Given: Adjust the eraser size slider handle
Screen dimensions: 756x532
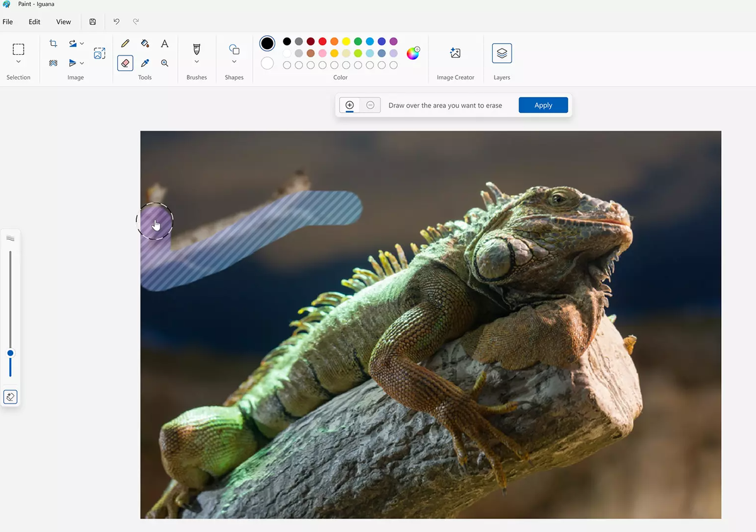Looking at the screenshot, I should 10,353.
